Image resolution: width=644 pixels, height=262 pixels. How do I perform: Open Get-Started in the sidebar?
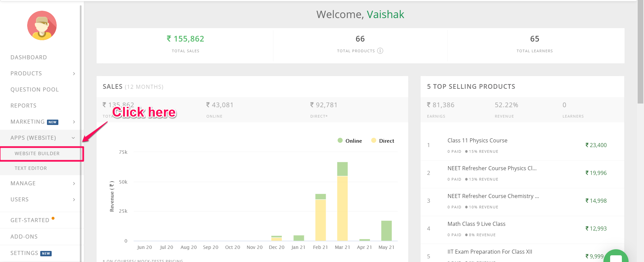30,220
